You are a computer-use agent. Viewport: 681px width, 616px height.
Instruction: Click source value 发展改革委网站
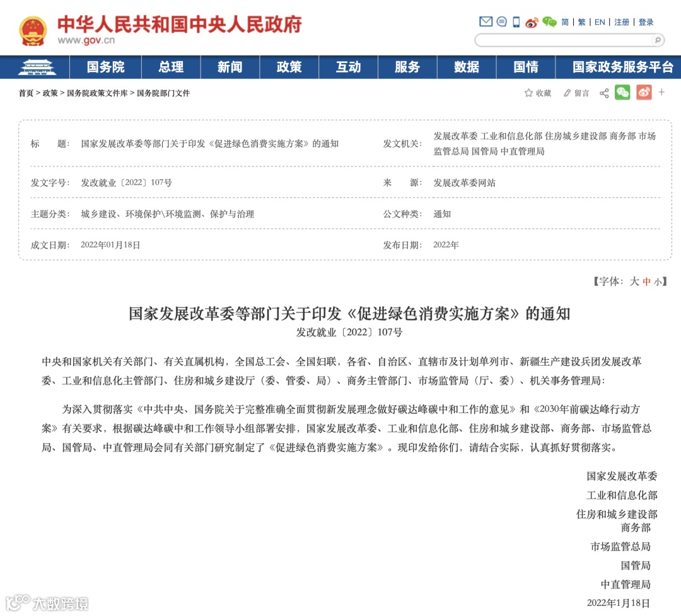click(x=464, y=183)
